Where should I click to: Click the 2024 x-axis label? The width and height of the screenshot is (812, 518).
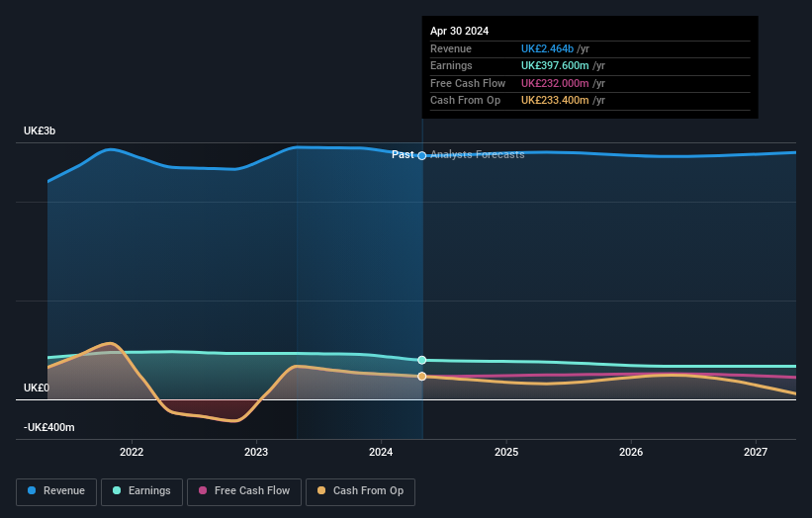pyautogui.click(x=381, y=453)
